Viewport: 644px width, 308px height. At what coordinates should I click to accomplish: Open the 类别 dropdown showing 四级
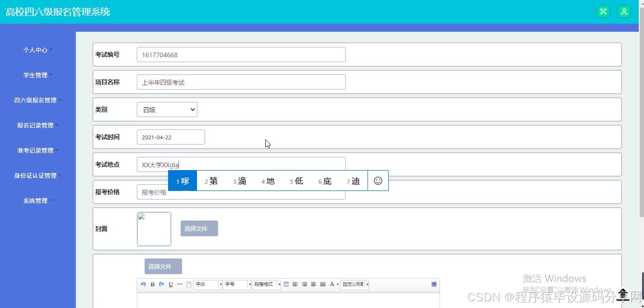167,109
